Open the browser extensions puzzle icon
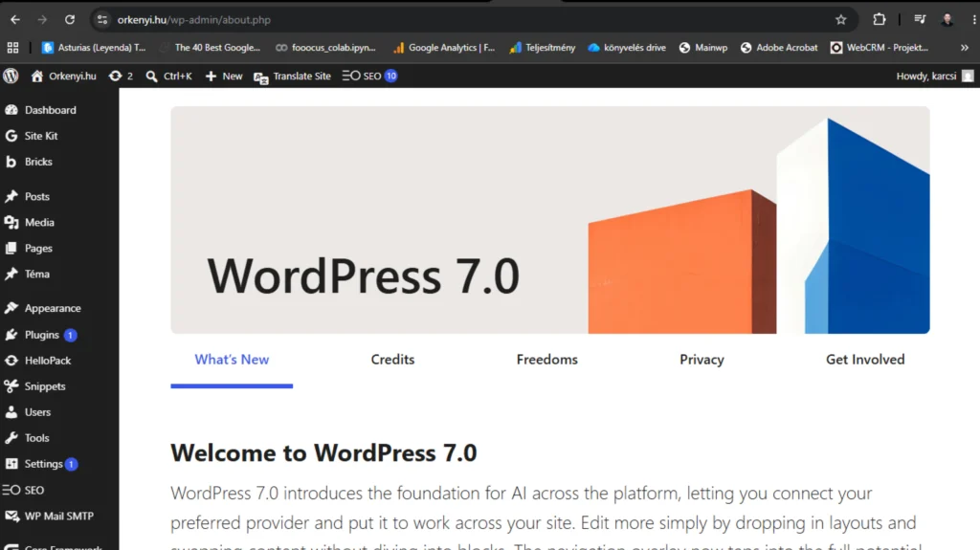 pos(879,20)
